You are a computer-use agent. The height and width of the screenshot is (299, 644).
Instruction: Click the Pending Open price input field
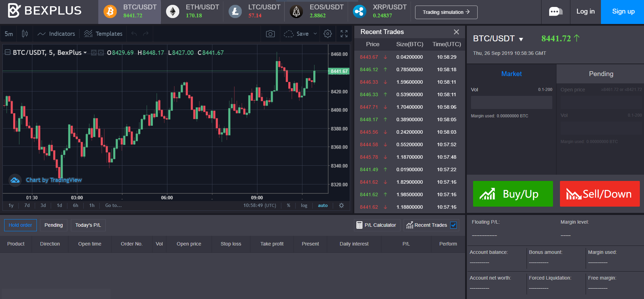pyautogui.click(x=601, y=103)
